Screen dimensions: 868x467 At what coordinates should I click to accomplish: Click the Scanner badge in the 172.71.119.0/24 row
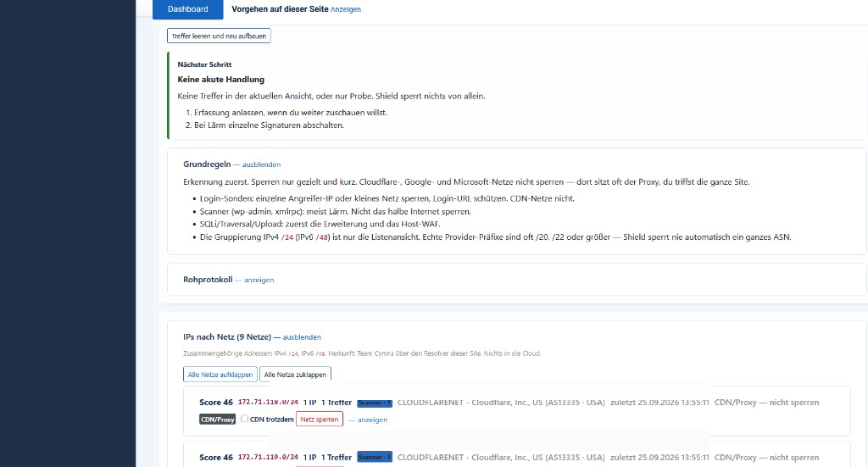(x=375, y=457)
